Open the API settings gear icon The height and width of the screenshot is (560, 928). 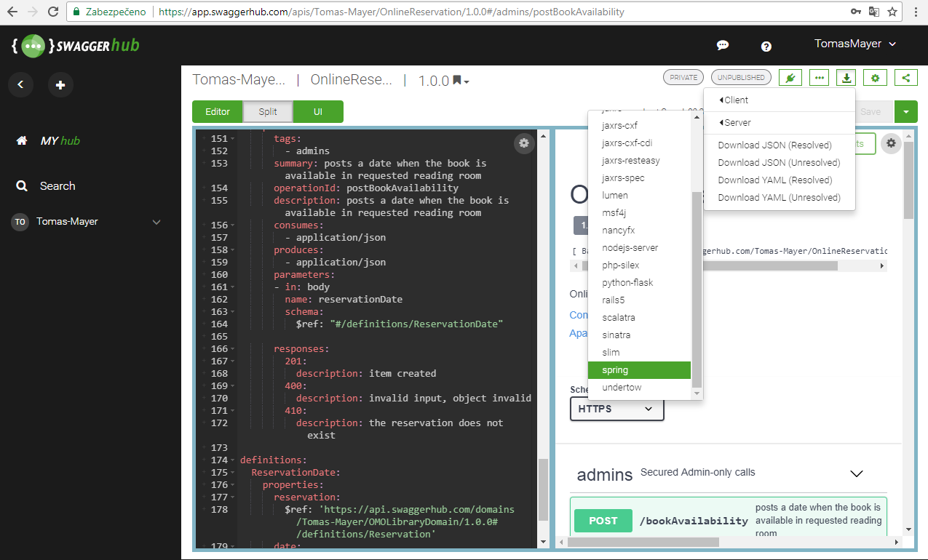tap(876, 78)
